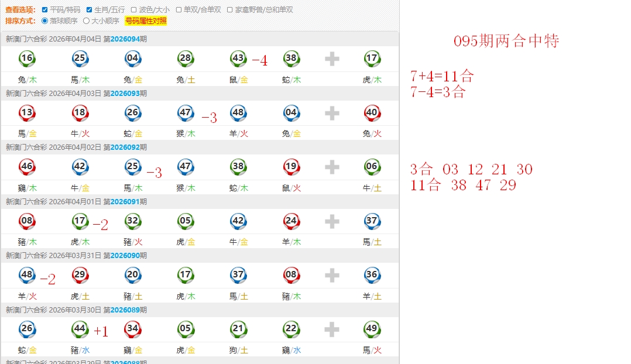The image size is (631, 364).
Task: Tick the 家禽野兽/总和单双 checkbox
Action: coord(230,10)
